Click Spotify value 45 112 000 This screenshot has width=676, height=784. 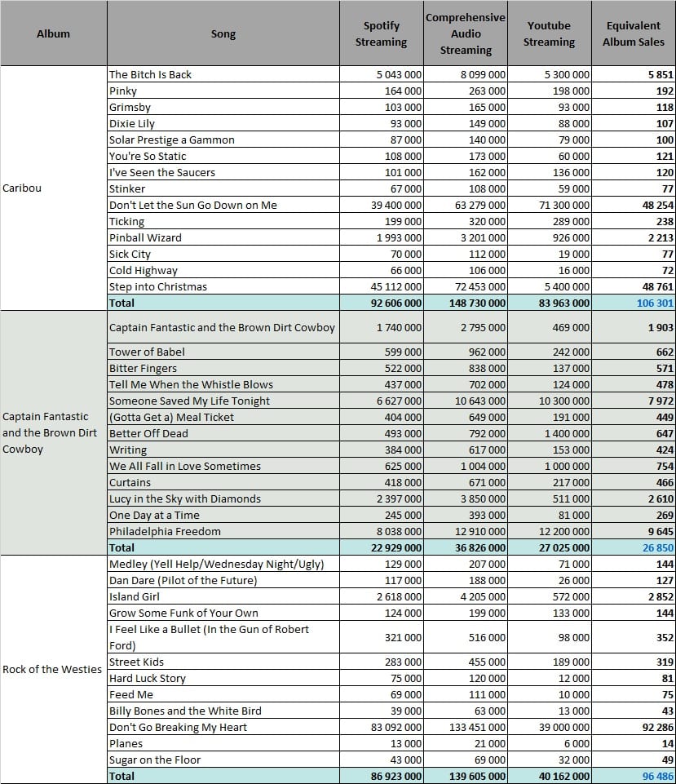point(381,286)
